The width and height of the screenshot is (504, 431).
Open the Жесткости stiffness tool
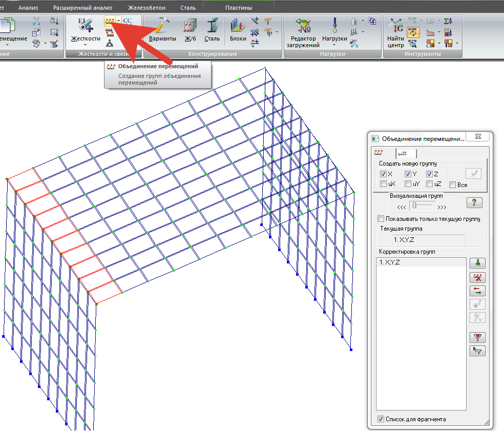click(x=86, y=30)
